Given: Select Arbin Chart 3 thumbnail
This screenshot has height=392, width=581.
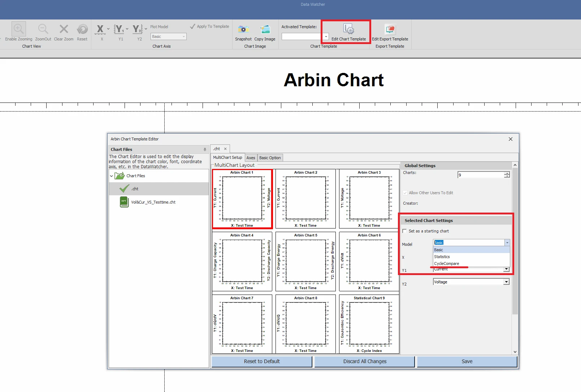Looking at the screenshot, I should [369, 199].
